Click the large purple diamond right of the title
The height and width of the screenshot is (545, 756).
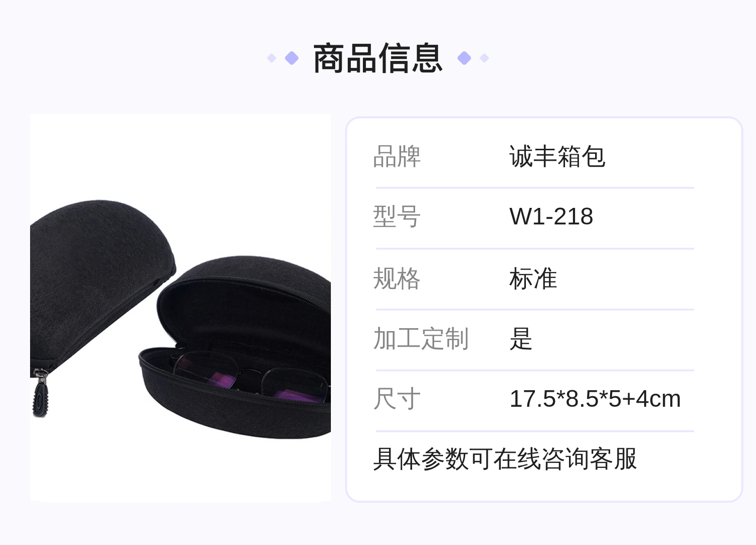point(464,58)
